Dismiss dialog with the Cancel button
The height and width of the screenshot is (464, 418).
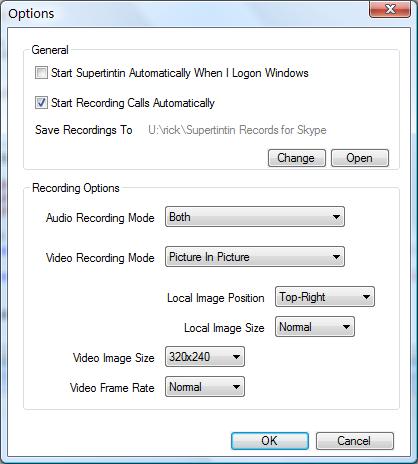click(355, 441)
